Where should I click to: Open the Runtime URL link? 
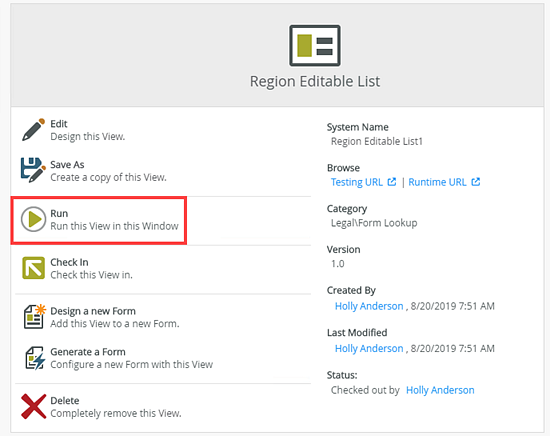tap(437, 182)
